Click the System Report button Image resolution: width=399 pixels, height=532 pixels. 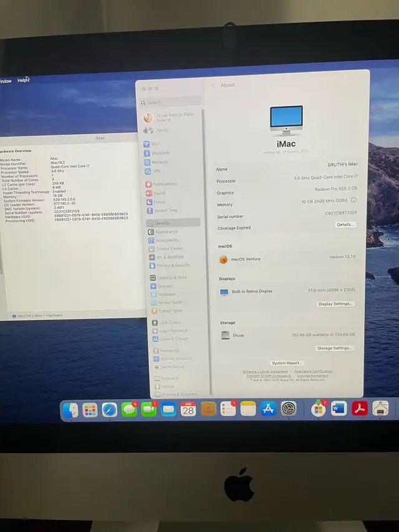pyautogui.click(x=287, y=363)
